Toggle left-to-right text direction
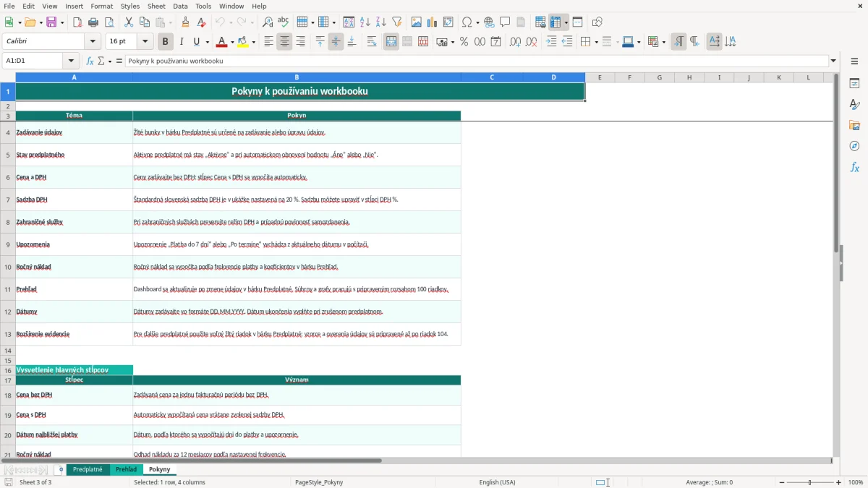This screenshot has height=488, width=868. tap(678, 42)
